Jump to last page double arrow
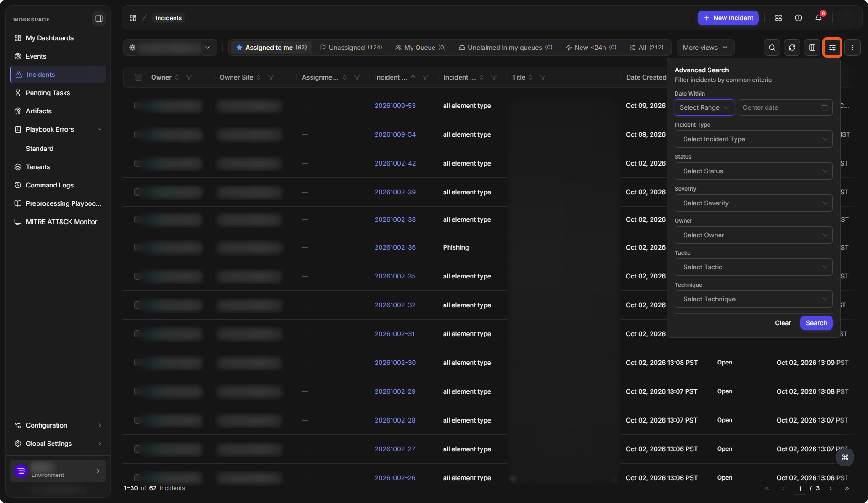Viewport: 868px width, 503px height. pos(847,488)
